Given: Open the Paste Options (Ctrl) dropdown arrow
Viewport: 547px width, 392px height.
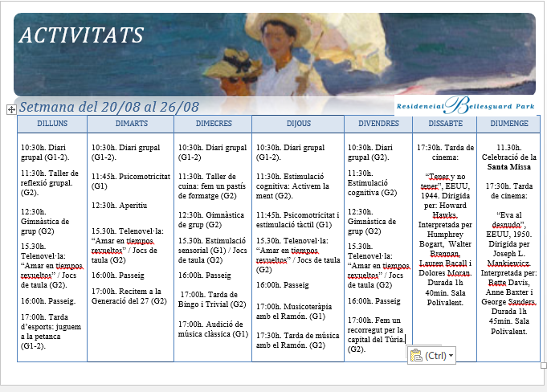Looking at the screenshot, I should [x=451, y=355].
